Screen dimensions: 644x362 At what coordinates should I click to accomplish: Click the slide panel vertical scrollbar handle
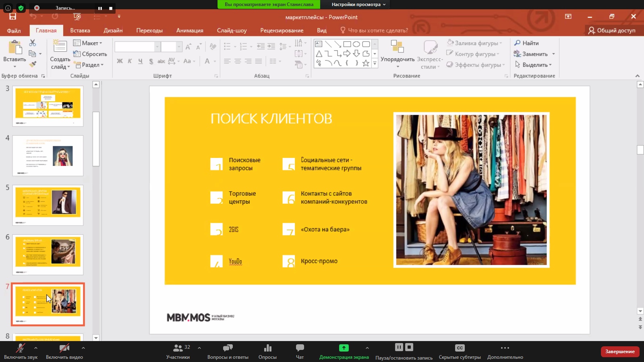point(96,139)
